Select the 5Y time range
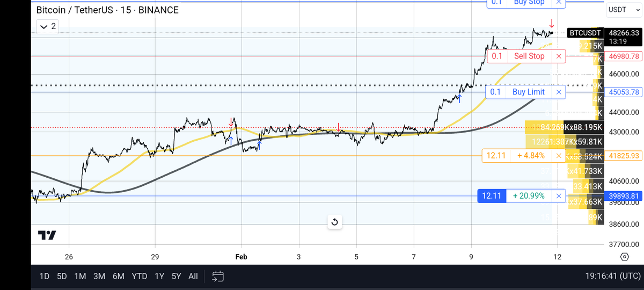 [177, 277]
